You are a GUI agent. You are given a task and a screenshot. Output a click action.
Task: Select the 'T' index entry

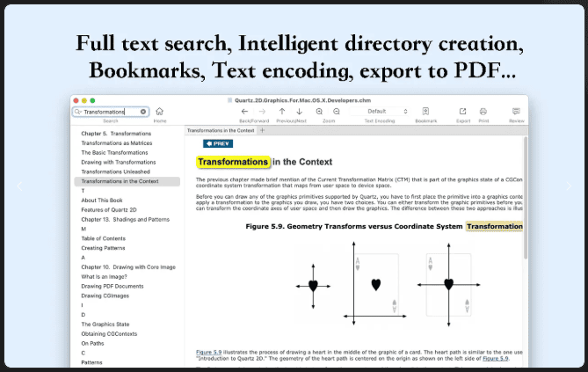click(83, 191)
